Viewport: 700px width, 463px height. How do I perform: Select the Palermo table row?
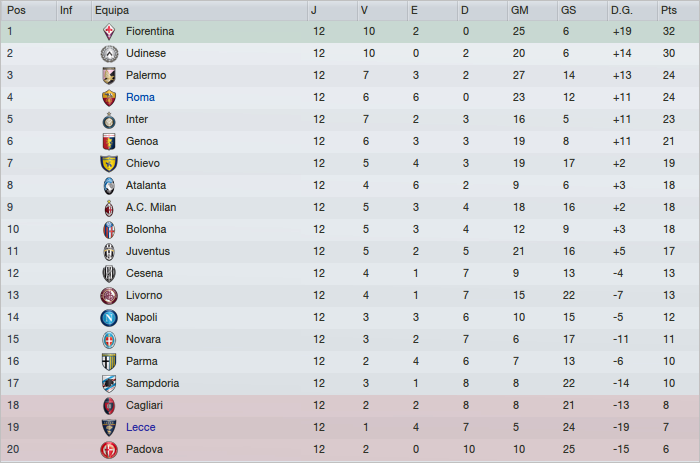[x=350, y=75]
